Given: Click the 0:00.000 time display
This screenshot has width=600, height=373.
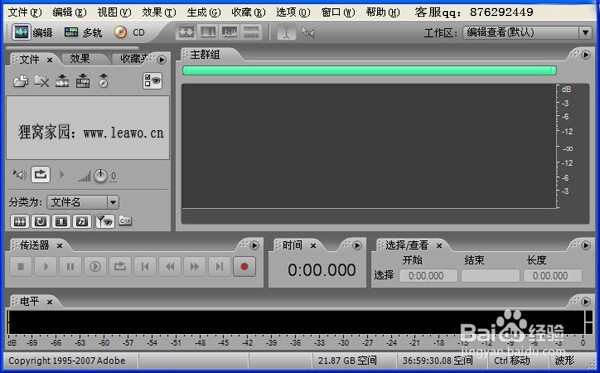Looking at the screenshot, I should (321, 270).
